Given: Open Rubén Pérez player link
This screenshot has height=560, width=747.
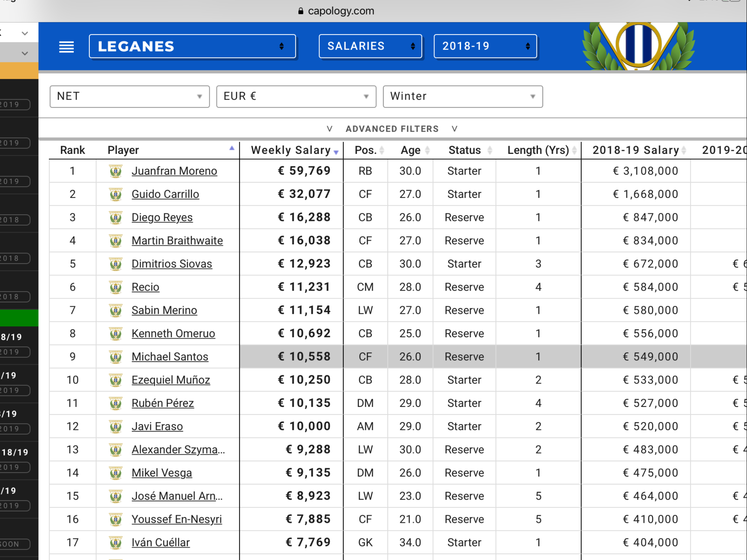Looking at the screenshot, I should tap(163, 403).
